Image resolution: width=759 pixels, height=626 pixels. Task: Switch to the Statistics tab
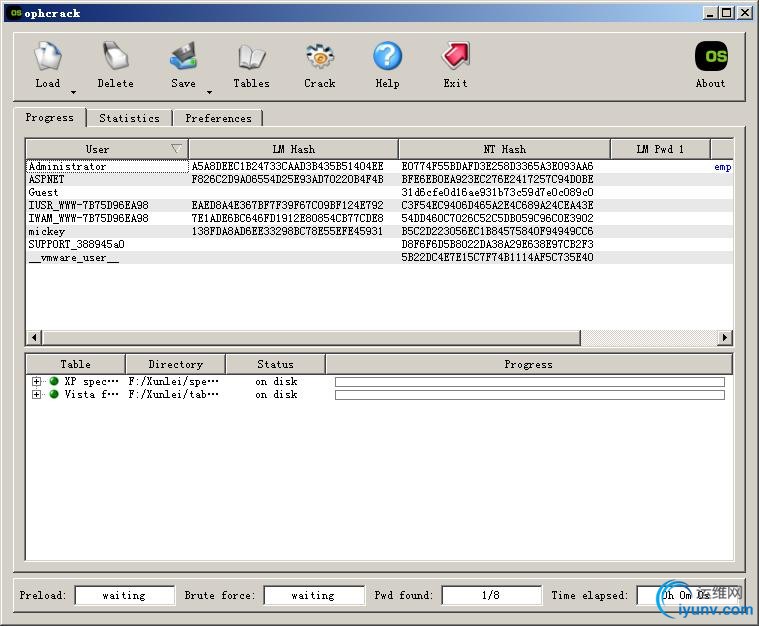pyautogui.click(x=129, y=118)
